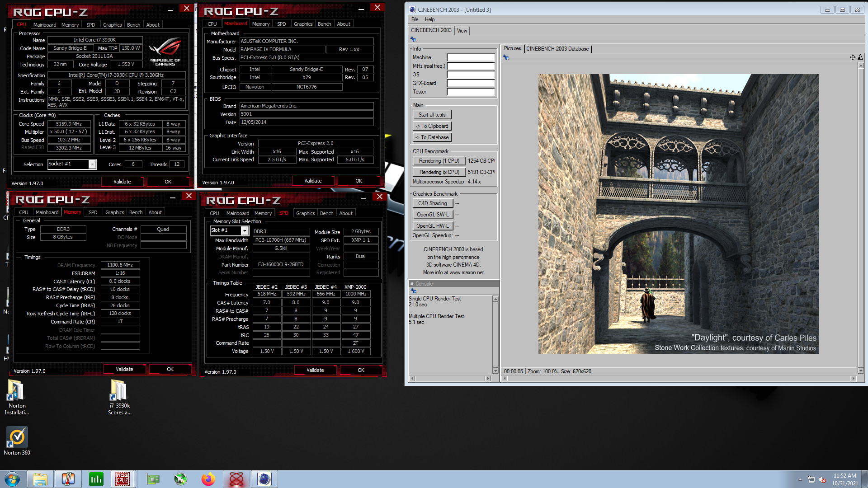Switch to the View tab in CINEBENCH

point(462,31)
